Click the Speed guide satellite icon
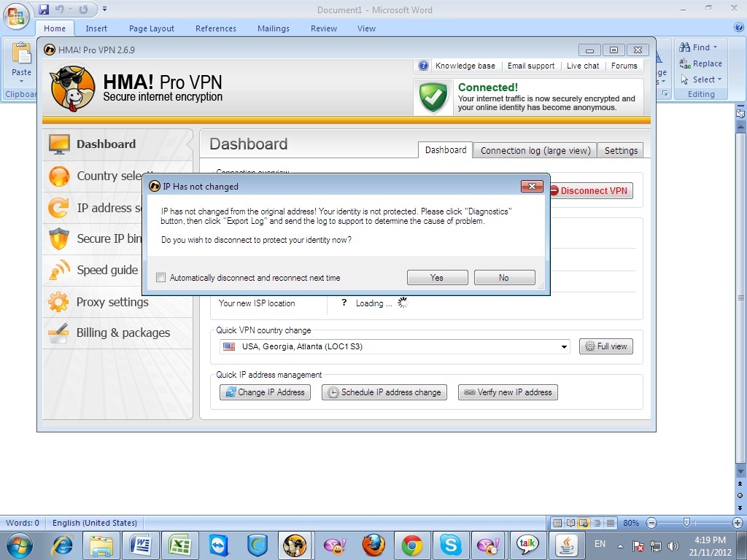 tap(59, 270)
